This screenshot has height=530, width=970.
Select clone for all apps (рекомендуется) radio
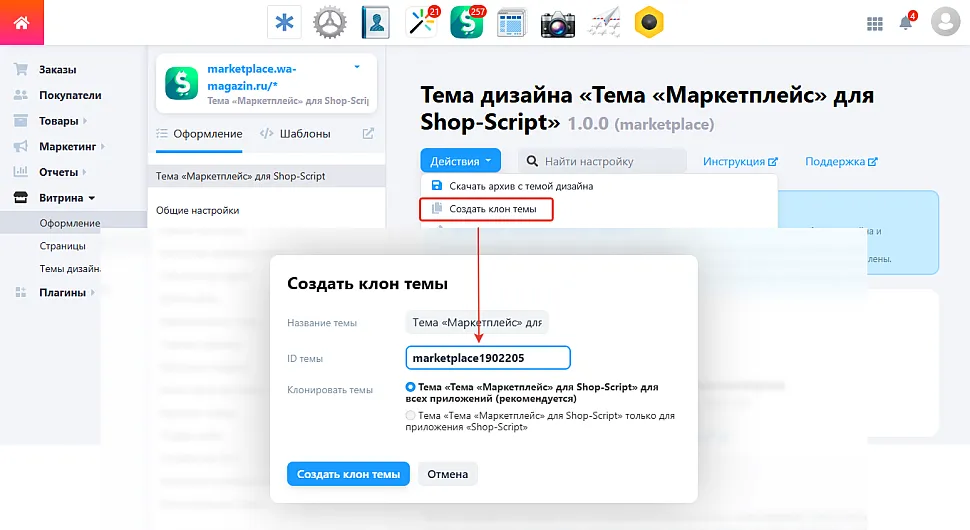(410, 387)
